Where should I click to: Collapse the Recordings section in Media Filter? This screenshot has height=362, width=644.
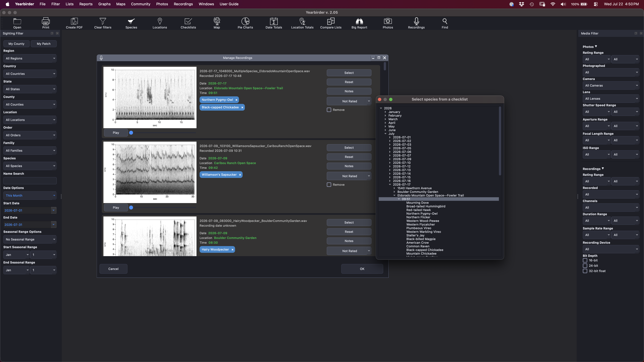pos(603,169)
